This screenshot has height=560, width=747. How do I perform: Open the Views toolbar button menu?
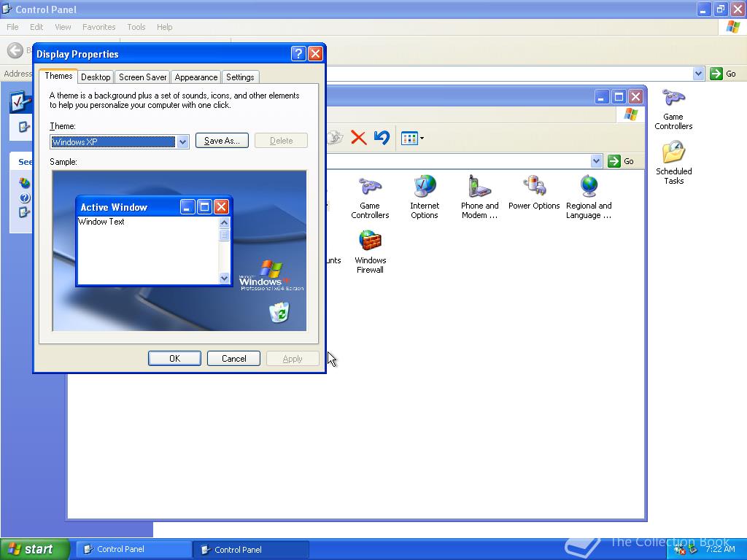coord(412,138)
